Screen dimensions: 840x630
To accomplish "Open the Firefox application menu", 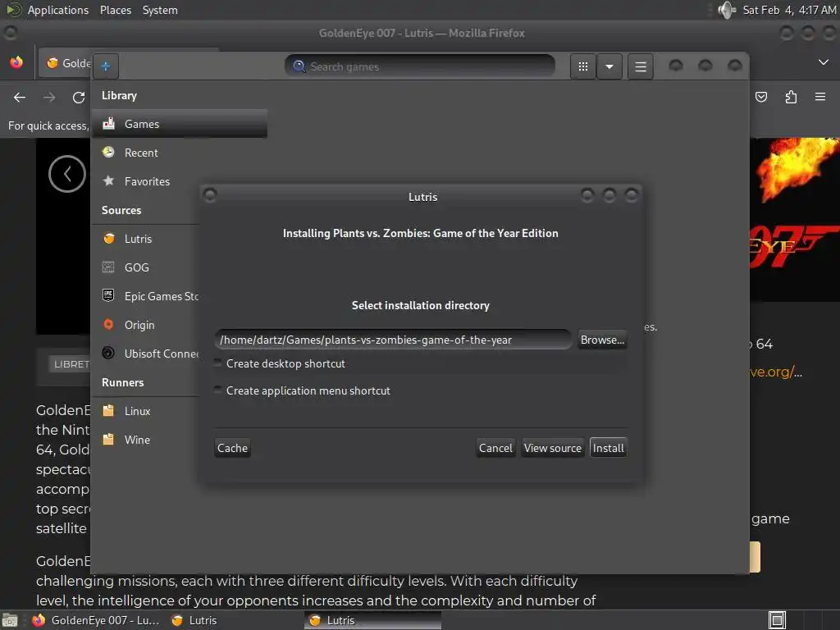I will tap(820, 97).
